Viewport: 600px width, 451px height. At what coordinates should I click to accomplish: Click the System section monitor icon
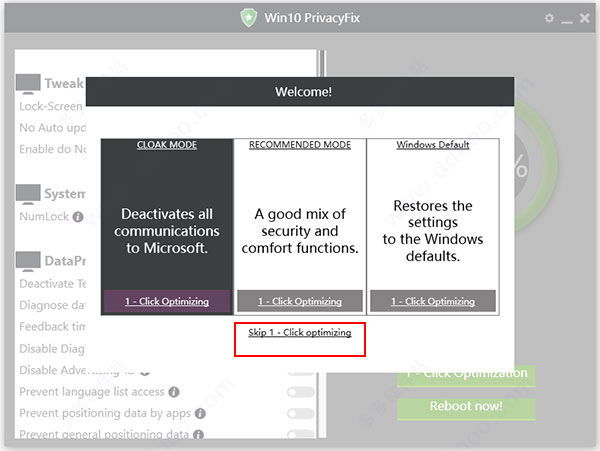pos(28,194)
